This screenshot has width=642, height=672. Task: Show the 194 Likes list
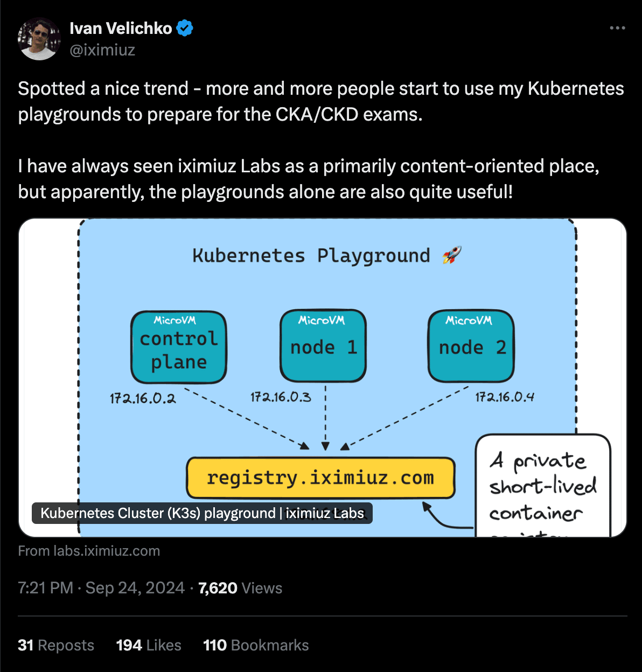149,645
